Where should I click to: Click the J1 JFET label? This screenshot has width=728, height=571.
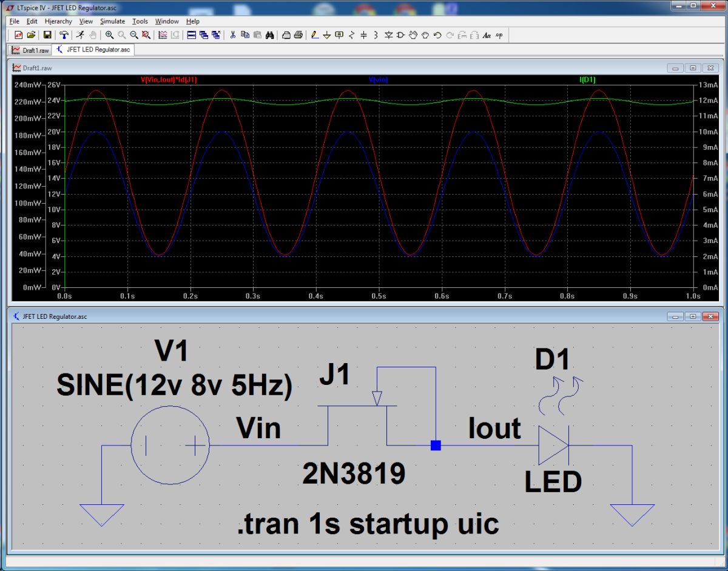[335, 375]
